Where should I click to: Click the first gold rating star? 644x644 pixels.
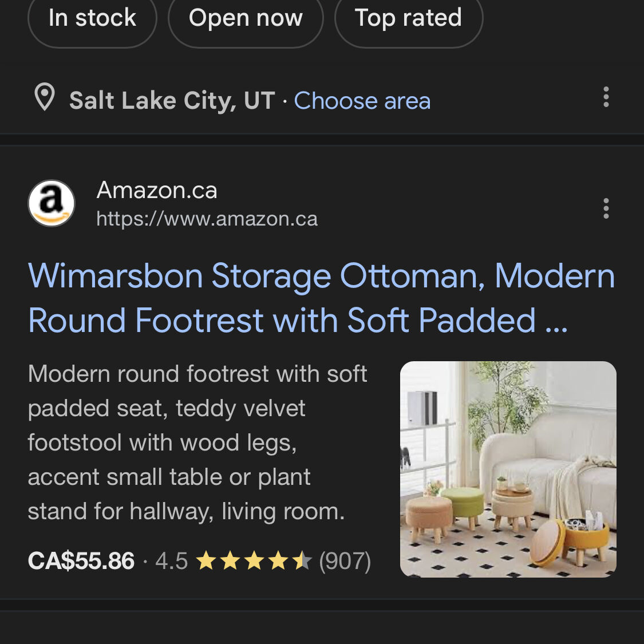206,561
